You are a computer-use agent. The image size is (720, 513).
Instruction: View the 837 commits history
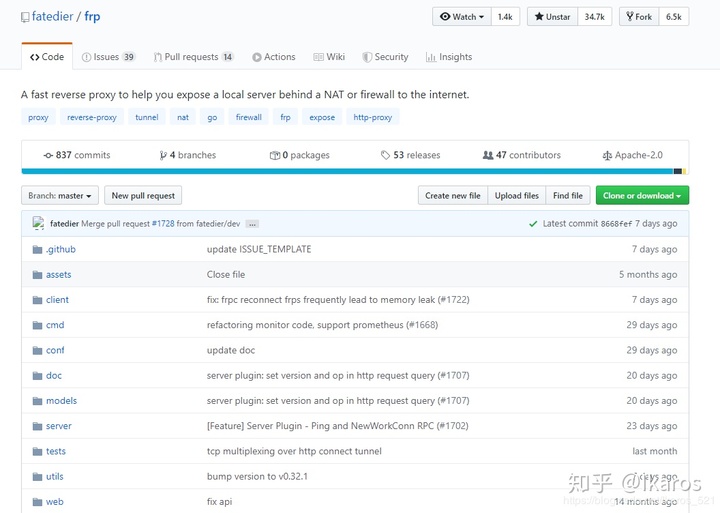[x=77, y=155]
